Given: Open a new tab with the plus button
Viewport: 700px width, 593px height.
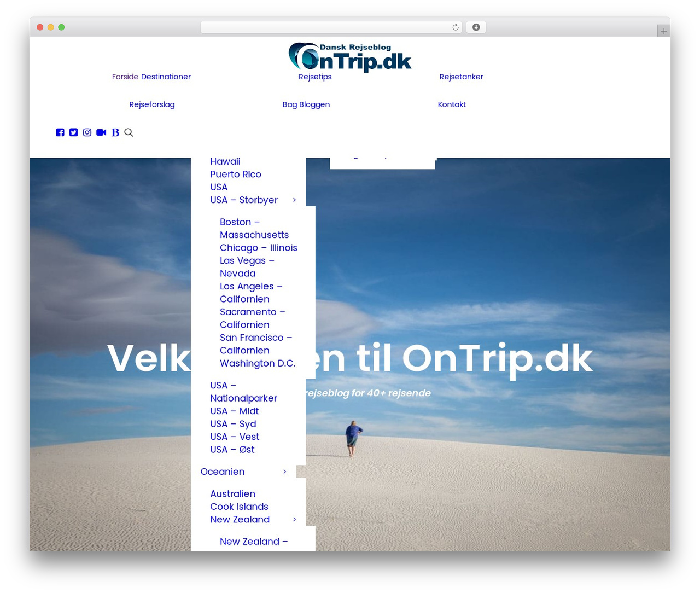Looking at the screenshot, I should [663, 31].
